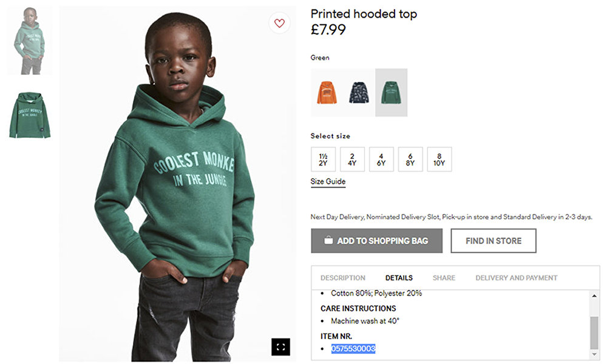View the flat hoodie product thumbnail

click(29, 115)
